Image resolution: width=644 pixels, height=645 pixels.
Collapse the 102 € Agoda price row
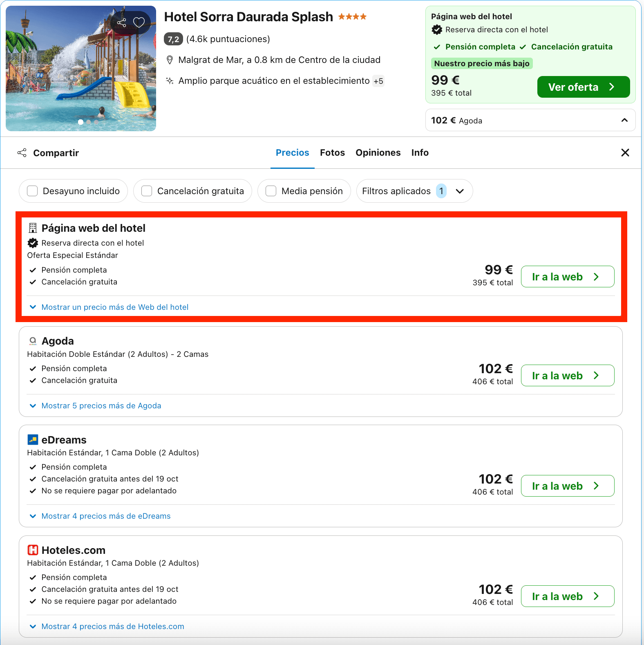530,120
